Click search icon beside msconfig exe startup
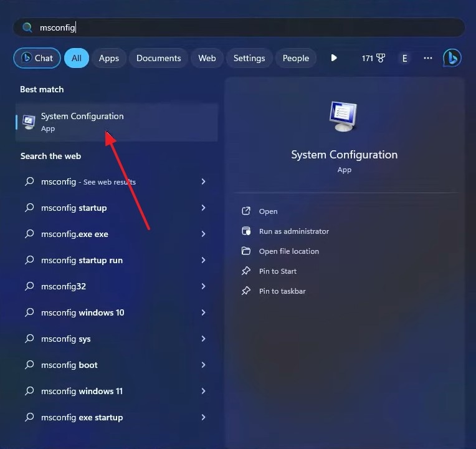 point(29,417)
